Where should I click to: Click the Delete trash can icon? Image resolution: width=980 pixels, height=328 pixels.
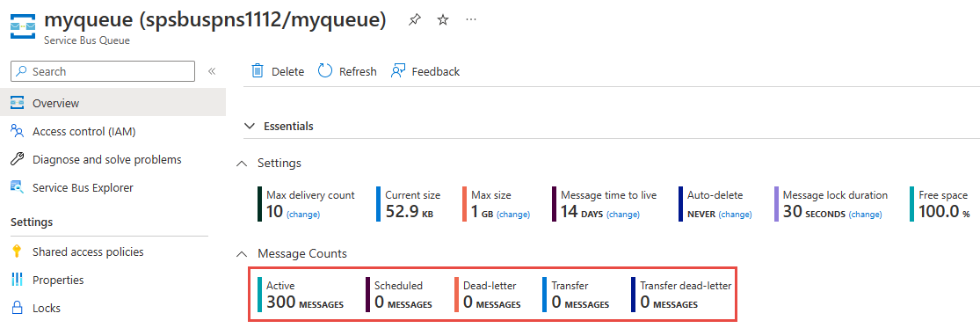tap(258, 70)
